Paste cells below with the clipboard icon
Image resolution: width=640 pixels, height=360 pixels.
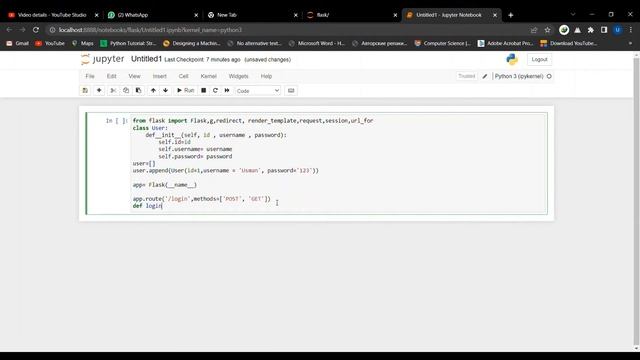point(138,90)
